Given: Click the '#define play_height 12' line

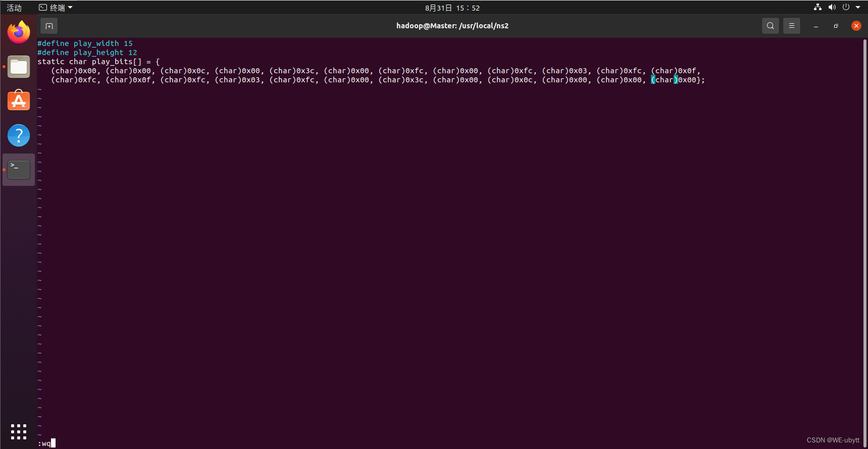Looking at the screenshot, I should [x=87, y=53].
